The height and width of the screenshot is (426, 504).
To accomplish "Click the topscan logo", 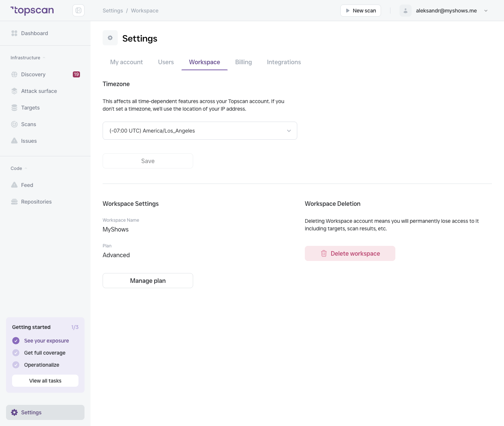I will (32, 11).
